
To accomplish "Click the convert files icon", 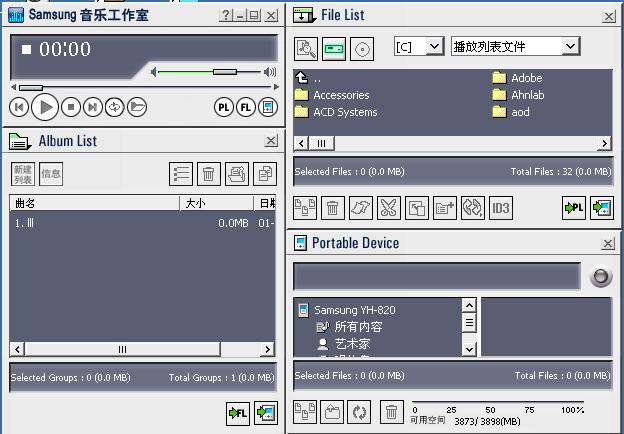I will coord(473,208).
